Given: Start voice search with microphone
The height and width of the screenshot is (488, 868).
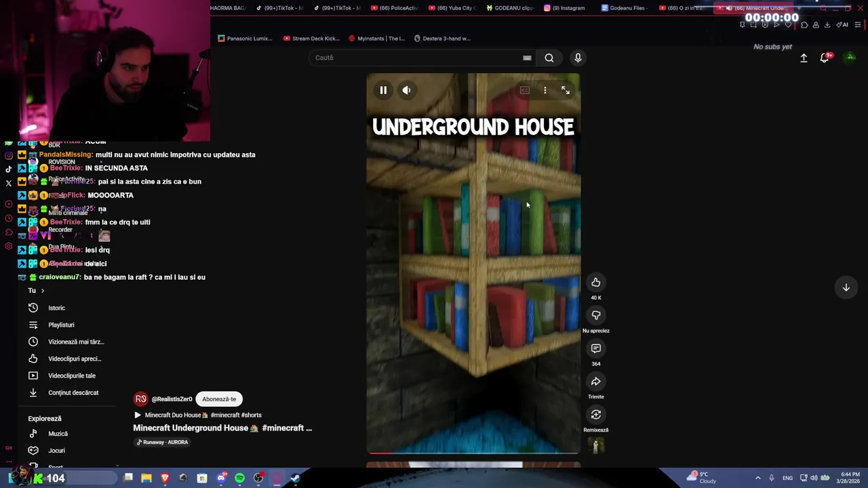Looking at the screenshot, I should click(578, 58).
